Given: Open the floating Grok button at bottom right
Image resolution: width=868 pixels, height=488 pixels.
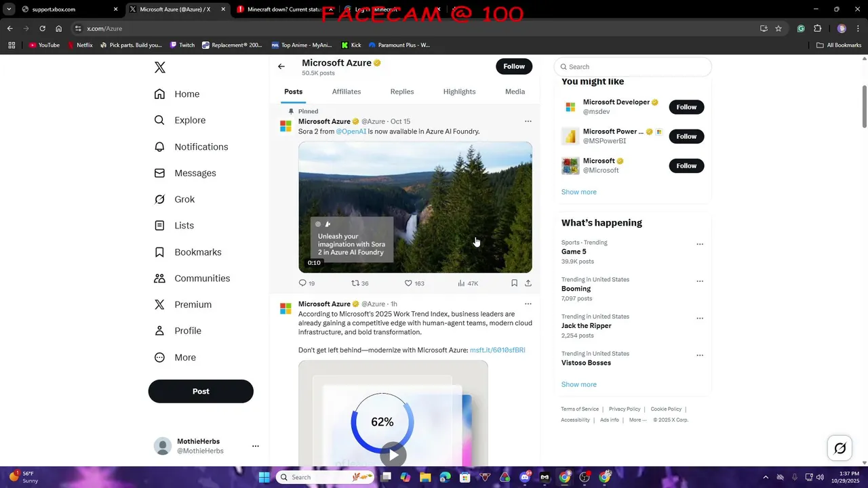Looking at the screenshot, I should click(840, 448).
